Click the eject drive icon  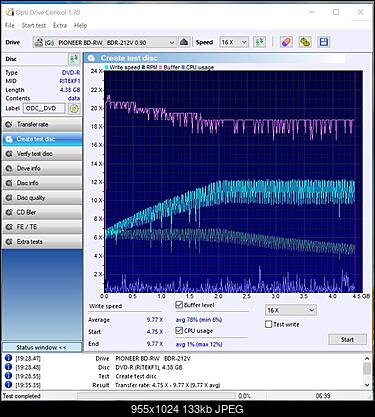tap(184, 42)
